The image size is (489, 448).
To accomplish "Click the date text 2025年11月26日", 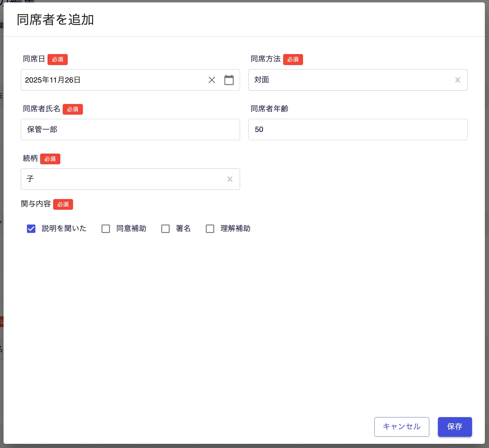I will (x=53, y=80).
